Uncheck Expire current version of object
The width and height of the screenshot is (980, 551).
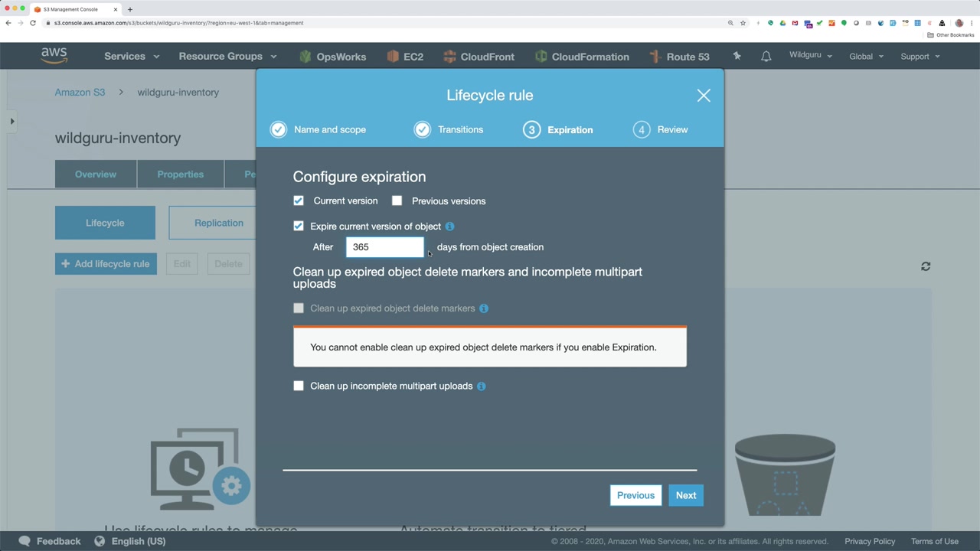299,227
